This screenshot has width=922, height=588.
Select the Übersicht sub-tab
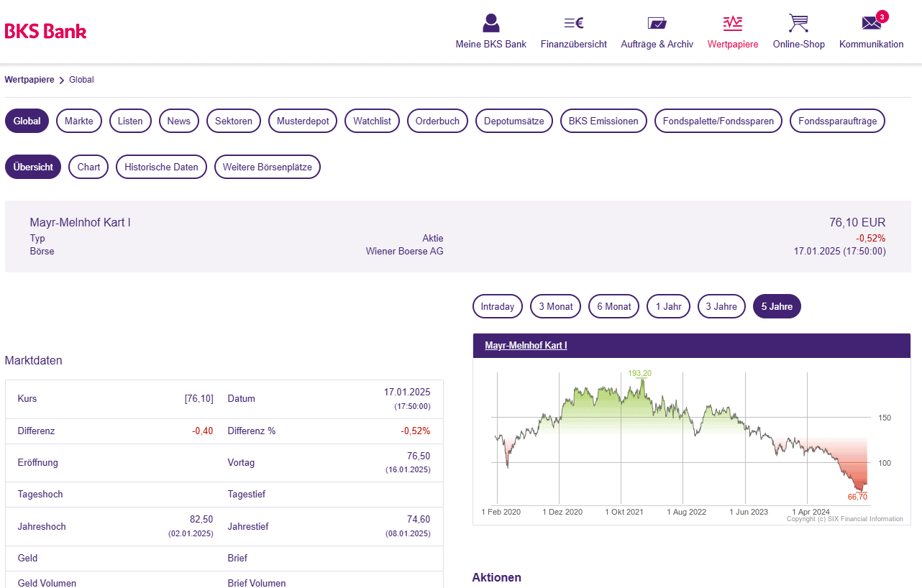[x=33, y=167]
